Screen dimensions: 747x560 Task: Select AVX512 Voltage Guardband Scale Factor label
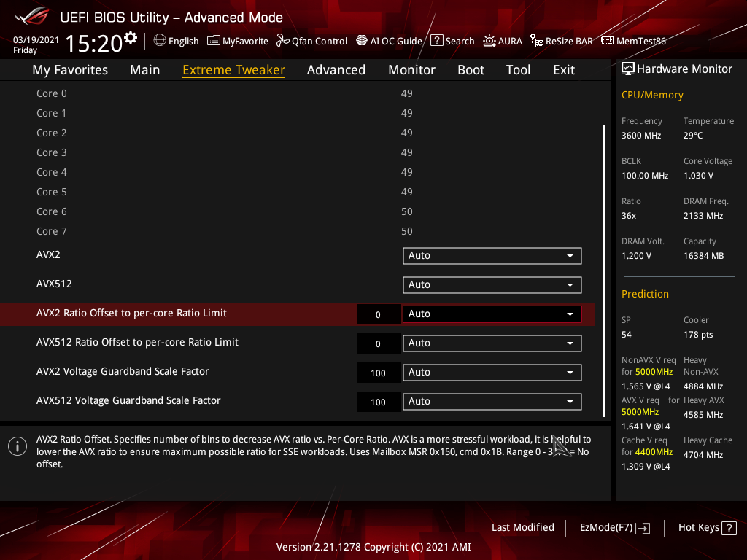click(128, 400)
